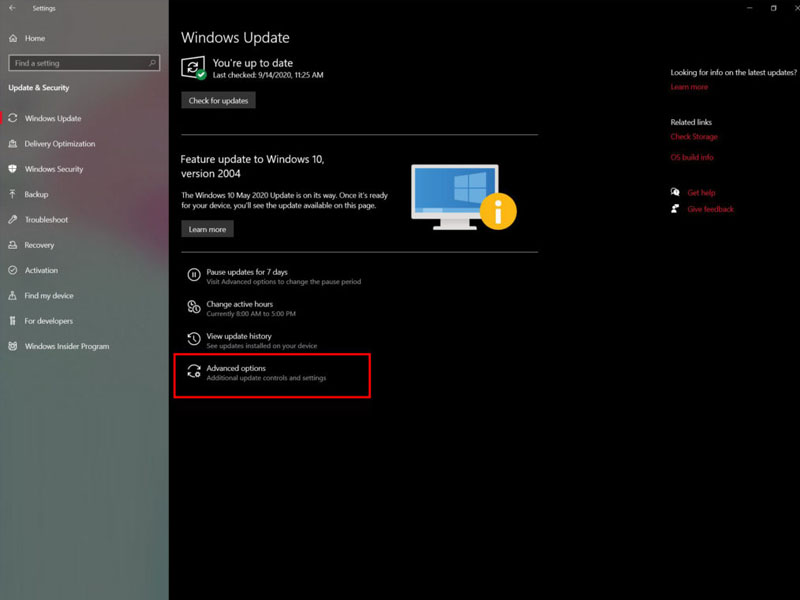Open Home from the sidebar
Image resolution: width=800 pixels, height=600 pixels.
pyautogui.click(x=35, y=38)
